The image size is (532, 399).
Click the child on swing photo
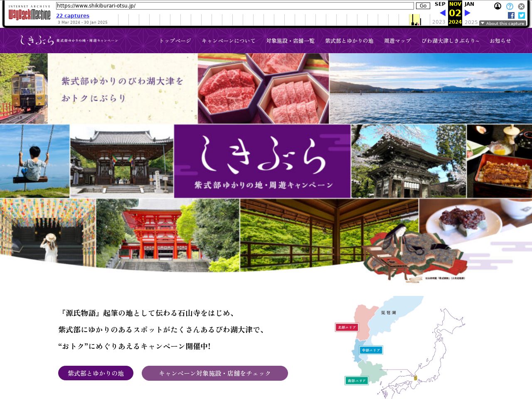click(34, 161)
